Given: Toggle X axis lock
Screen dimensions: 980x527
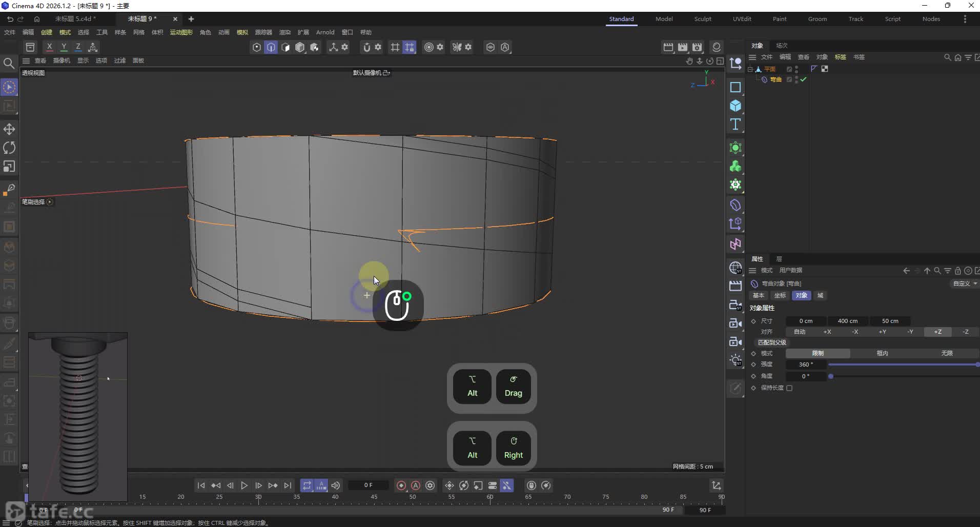Looking at the screenshot, I should tap(49, 47).
